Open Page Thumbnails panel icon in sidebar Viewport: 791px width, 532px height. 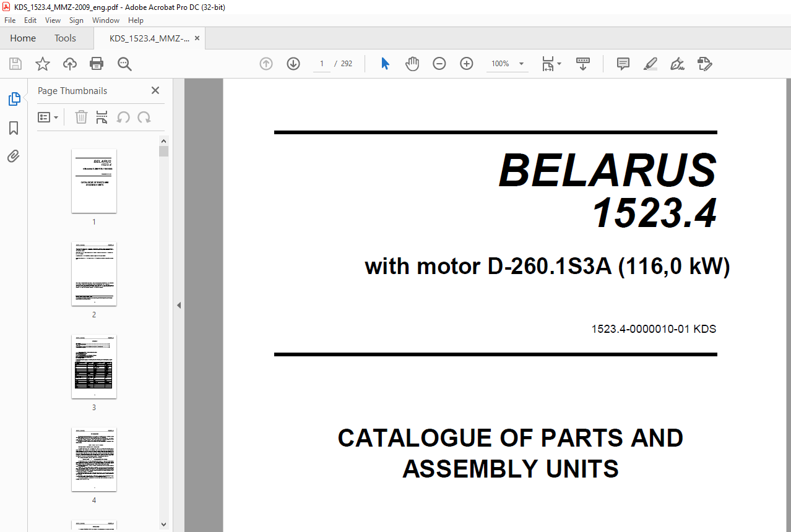click(x=14, y=99)
